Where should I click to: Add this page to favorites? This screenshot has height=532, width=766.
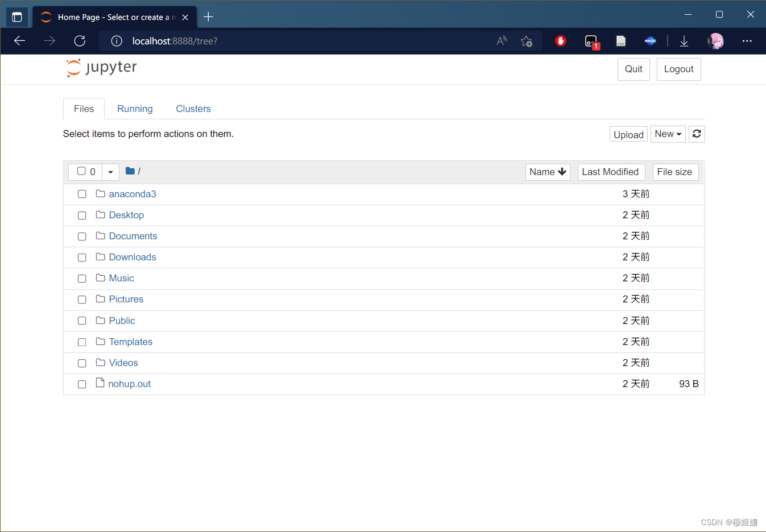tap(526, 41)
